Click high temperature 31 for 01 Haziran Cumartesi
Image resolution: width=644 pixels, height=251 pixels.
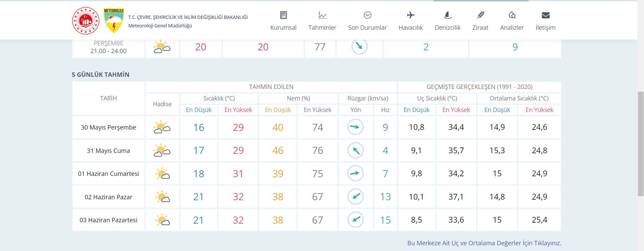click(238, 174)
